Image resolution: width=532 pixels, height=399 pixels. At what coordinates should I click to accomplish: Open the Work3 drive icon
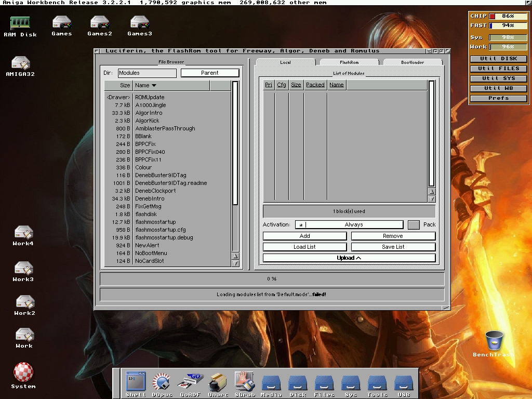[23, 271]
